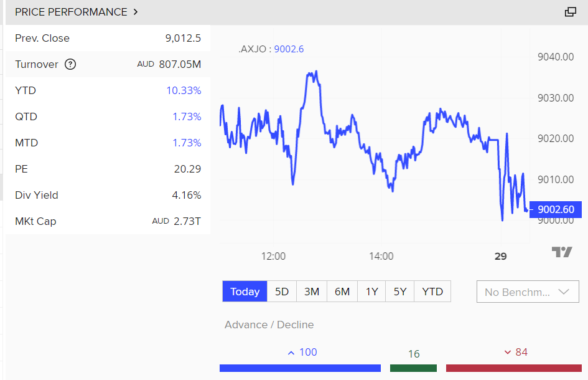Select the Today time range tab
Screen dimensions: 588x380
245,292
